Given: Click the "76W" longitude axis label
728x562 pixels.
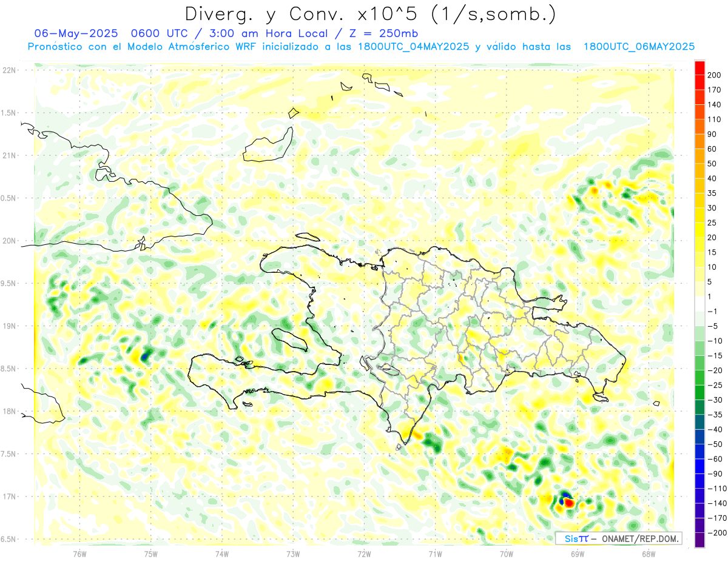Looking at the screenshot, I should pos(79,554).
